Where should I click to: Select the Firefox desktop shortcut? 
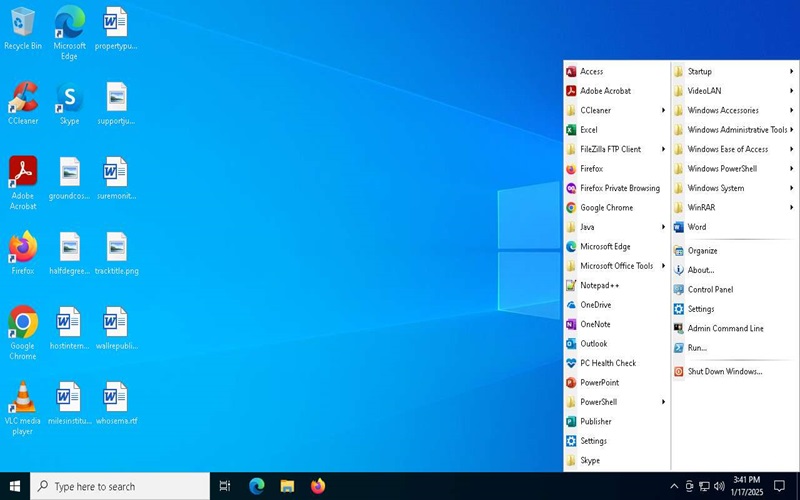[22, 254]
